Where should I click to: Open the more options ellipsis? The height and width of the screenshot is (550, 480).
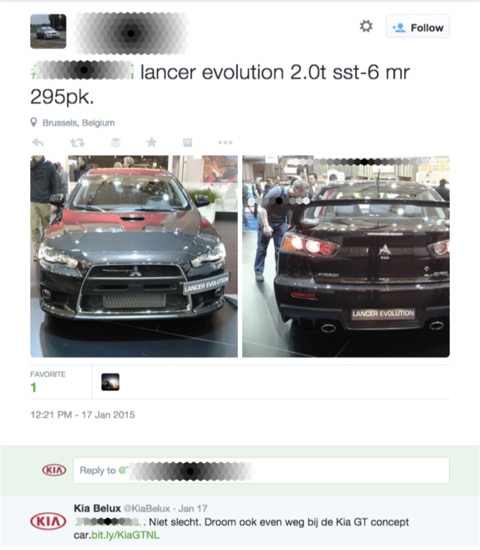(x=225, y=142)
